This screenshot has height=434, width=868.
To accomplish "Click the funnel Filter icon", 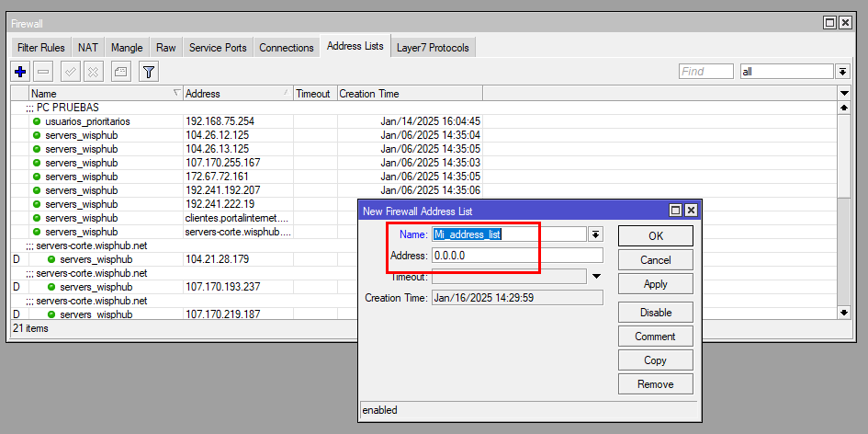I will click(148, 71).
